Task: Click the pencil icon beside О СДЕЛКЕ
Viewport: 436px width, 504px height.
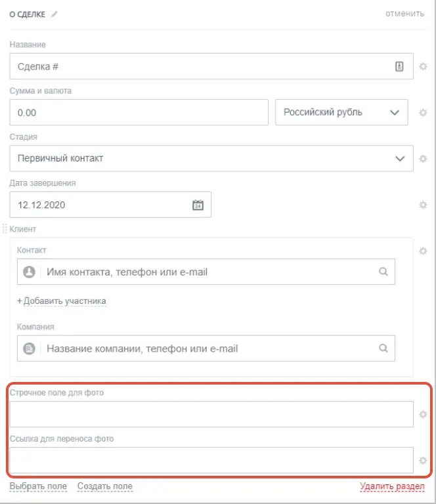Action: pos(54,14)
